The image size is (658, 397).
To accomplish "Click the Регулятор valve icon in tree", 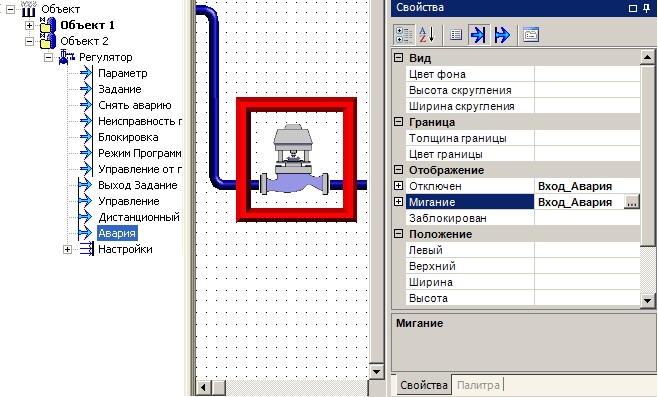I will pyautogui.click(x=66, y=57).
